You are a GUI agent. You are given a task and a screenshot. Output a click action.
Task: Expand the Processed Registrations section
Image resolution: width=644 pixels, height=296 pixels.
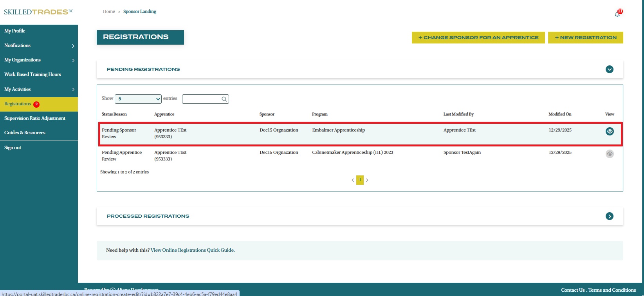pyautogui.click(x=609, y=216)
